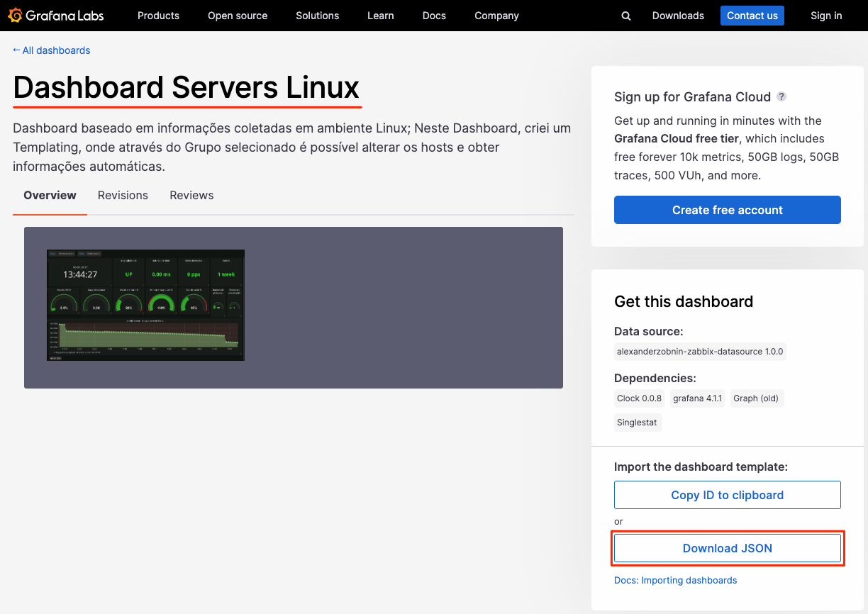This screenshot has width=868, height=614.
Task: Click the Contact us button
Action: (752, 15)
